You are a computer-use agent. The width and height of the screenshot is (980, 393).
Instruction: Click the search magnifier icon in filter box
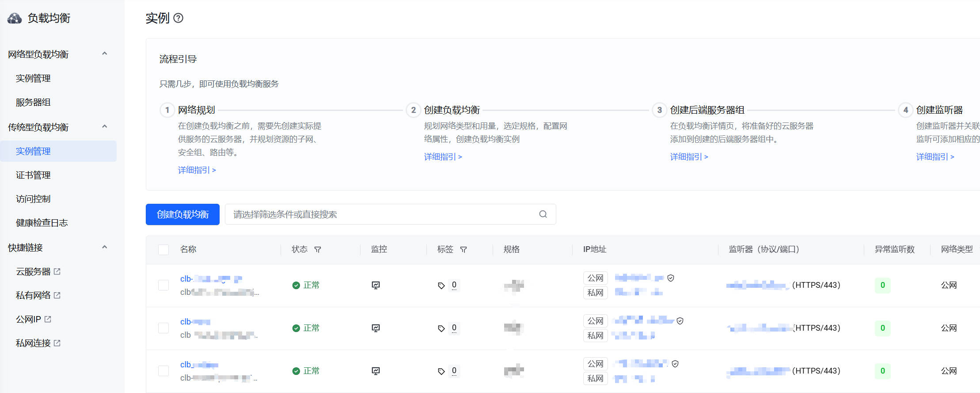tap(543, 214)
